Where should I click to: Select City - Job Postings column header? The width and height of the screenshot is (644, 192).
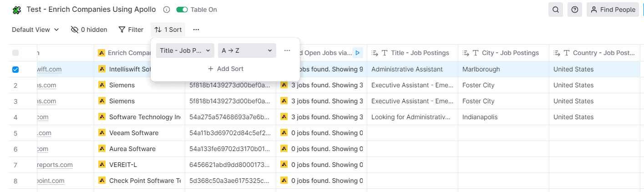click(503, 53)
